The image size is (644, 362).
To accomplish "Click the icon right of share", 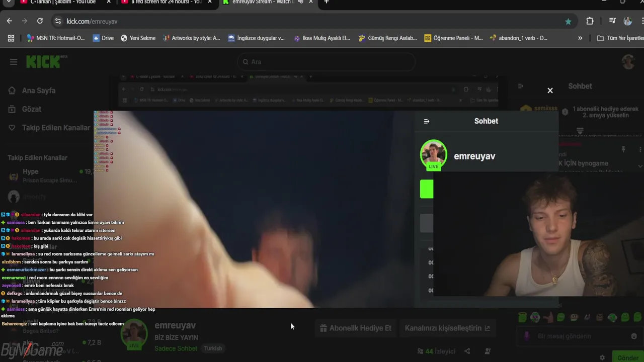I will tap(488, 351).
